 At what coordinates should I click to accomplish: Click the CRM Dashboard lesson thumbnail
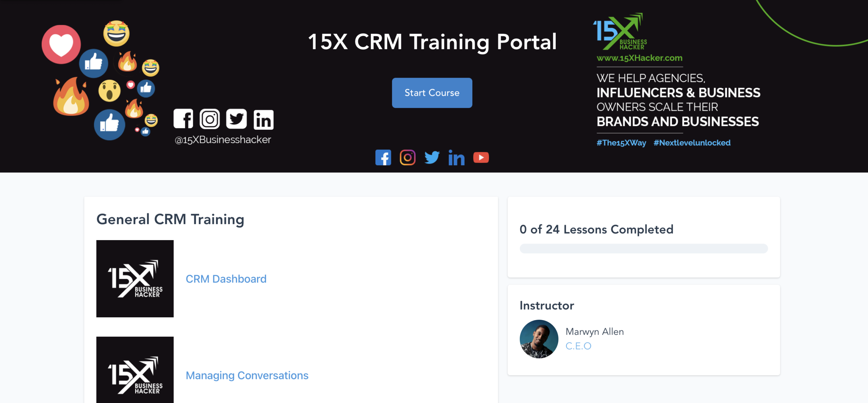[x=135, y=279]
